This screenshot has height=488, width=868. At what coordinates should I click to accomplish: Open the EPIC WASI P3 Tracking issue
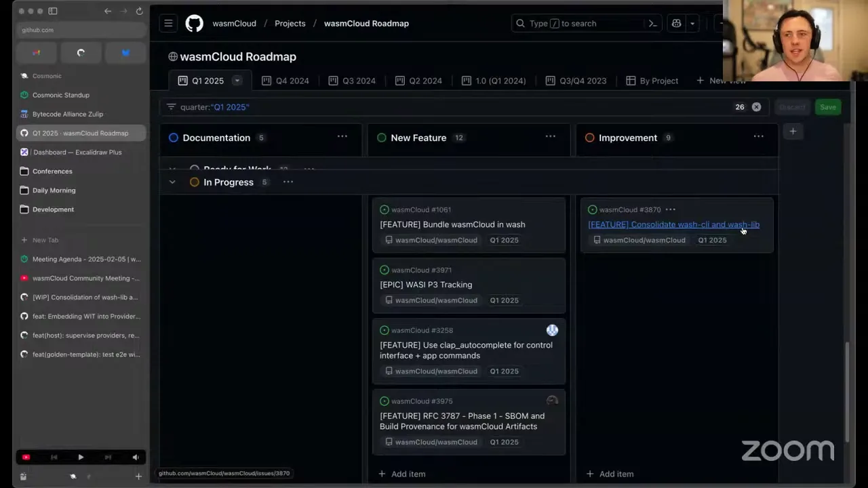(426, 285)
